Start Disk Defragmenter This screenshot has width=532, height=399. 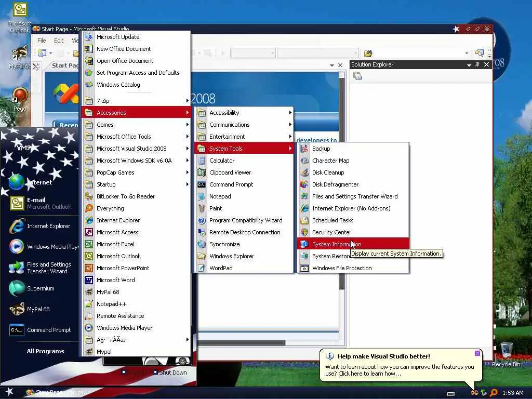353,184
